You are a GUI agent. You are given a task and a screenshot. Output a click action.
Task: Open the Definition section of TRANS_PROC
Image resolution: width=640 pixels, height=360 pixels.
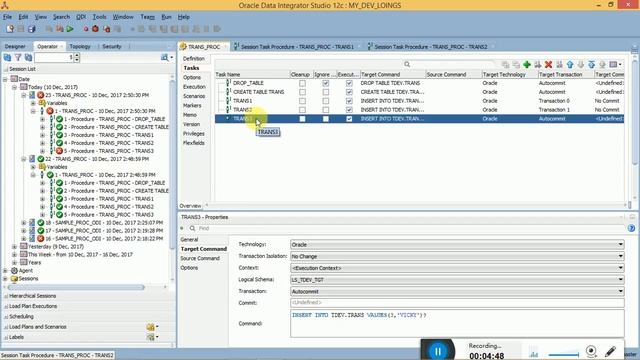pyautogui.click(x=194, y=59)
